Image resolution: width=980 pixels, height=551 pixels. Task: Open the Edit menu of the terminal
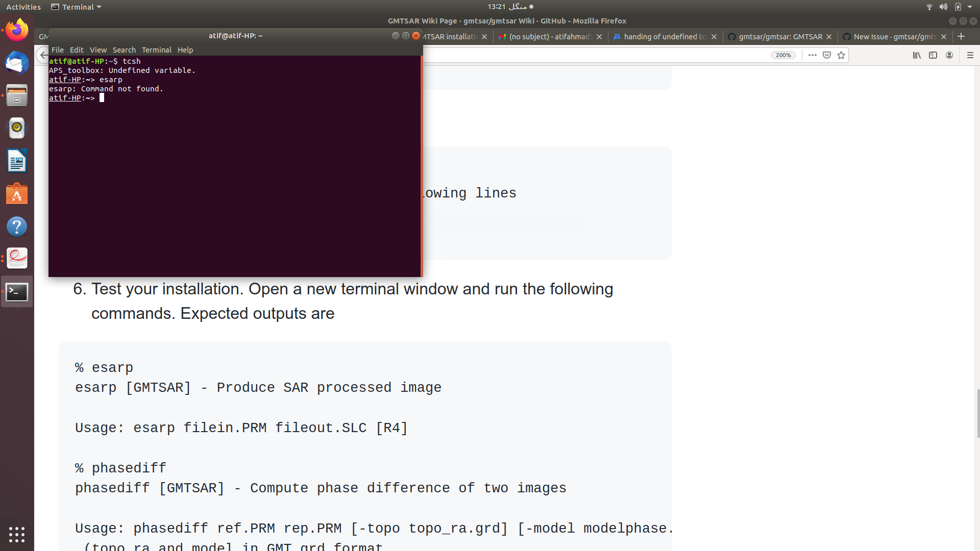click(x=77, y=49)
